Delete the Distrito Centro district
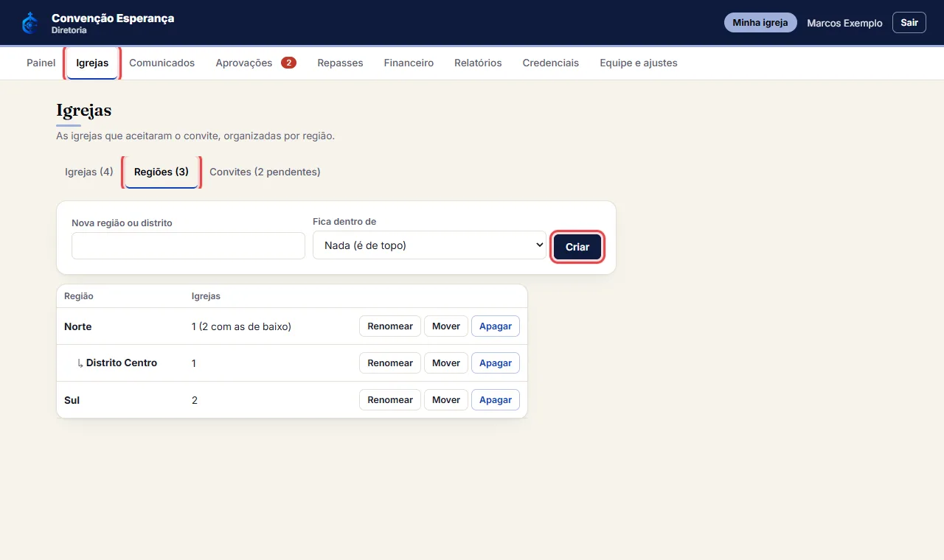944x560 pixels. click(496, 363)
